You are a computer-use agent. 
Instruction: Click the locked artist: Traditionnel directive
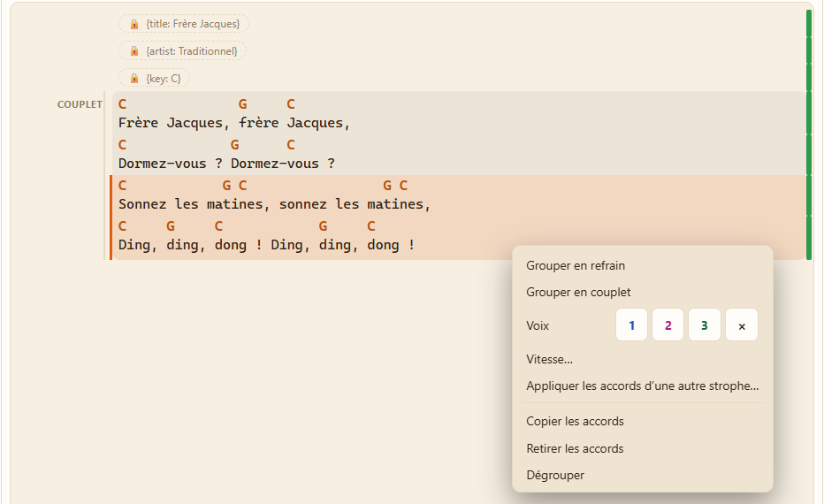point(182,51)
